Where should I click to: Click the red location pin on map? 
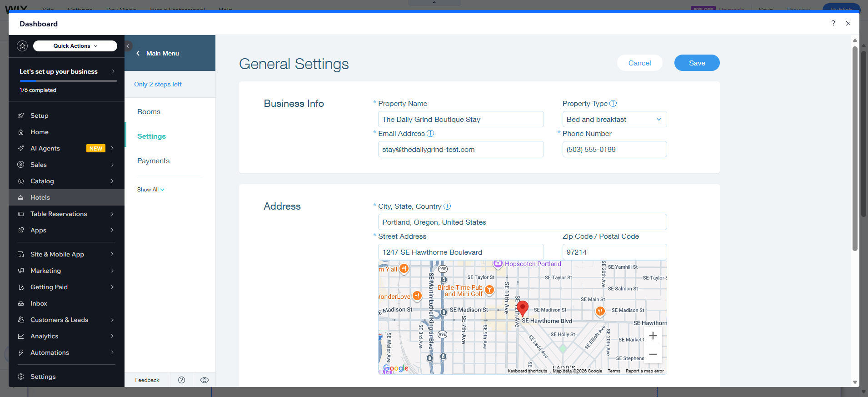(x=523, y=308)
